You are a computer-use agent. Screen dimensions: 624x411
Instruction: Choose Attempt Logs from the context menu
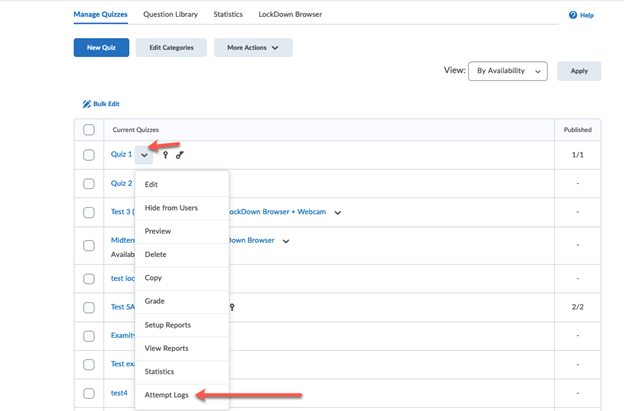(x=166, y=395)
